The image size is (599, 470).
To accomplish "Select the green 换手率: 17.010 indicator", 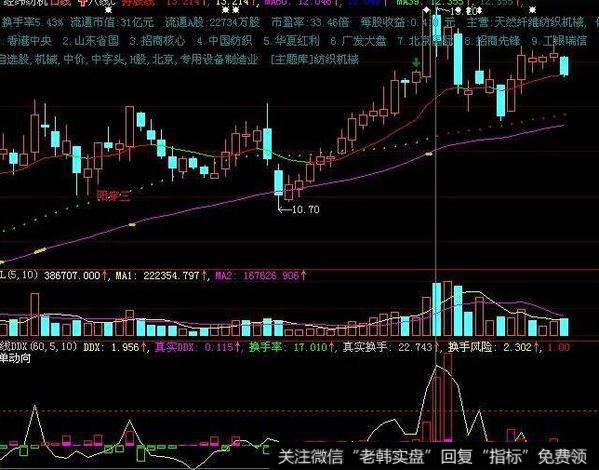I will click(288, 347).
